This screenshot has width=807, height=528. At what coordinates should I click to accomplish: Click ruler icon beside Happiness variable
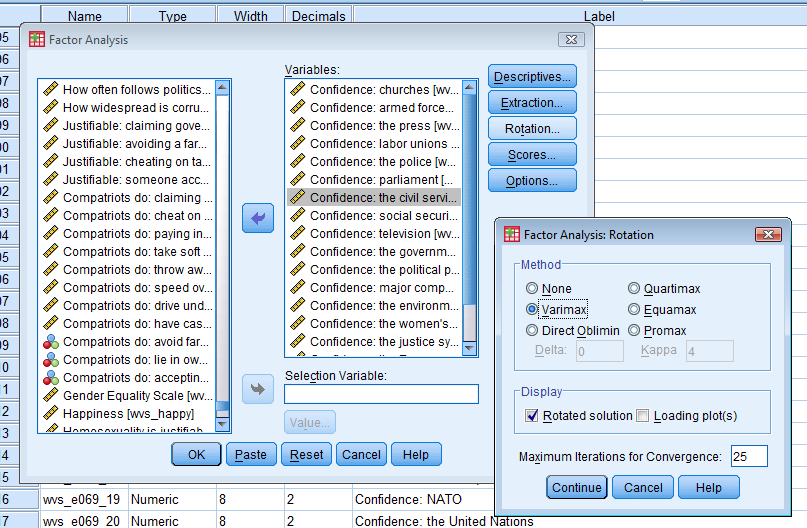[x=51, y=414]
